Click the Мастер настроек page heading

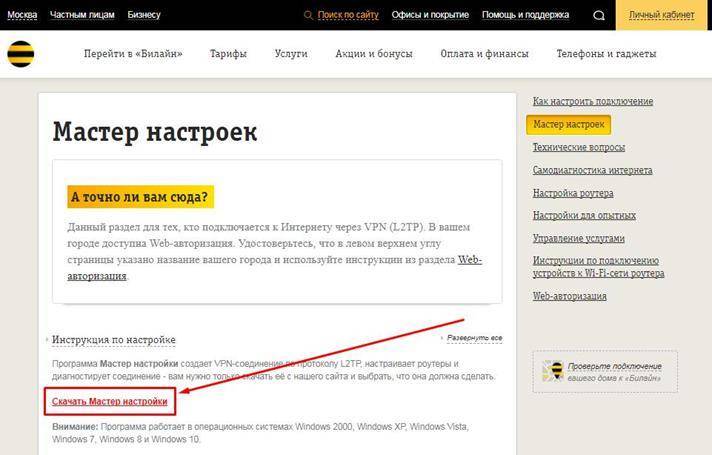155,132
